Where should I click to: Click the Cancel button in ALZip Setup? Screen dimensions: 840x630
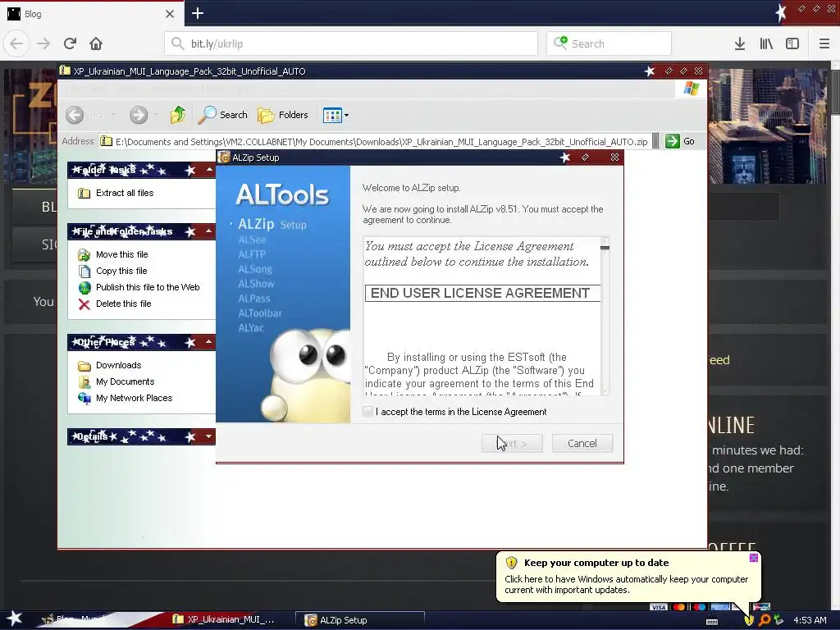[582, 443]
